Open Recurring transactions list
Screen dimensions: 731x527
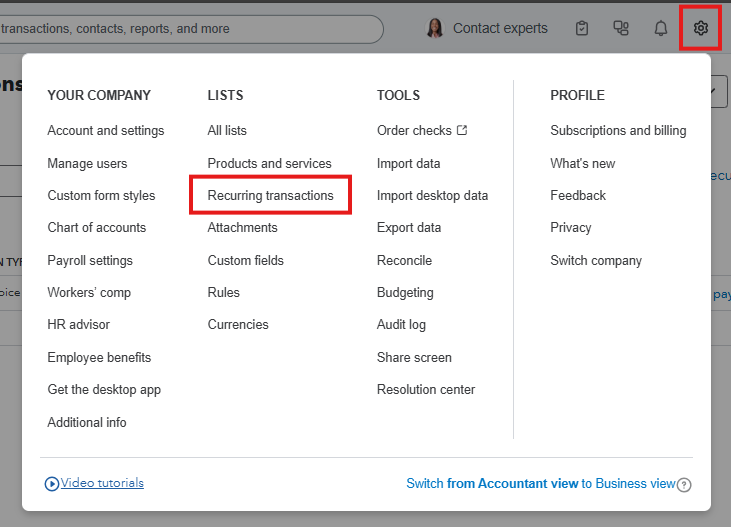click(x=270, y=195)
